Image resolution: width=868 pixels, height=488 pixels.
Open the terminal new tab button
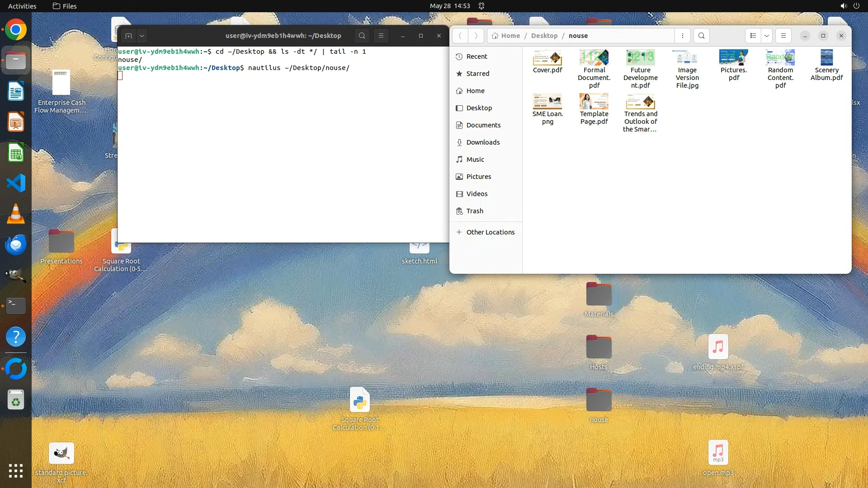128,36
